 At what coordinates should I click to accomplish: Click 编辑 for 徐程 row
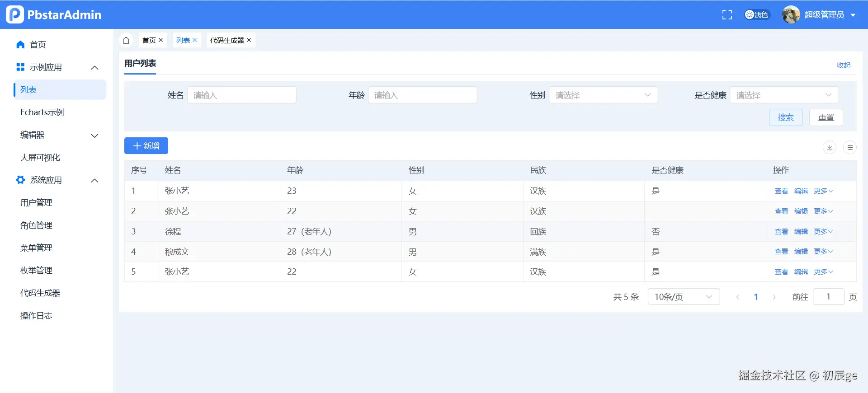(801, 231)
